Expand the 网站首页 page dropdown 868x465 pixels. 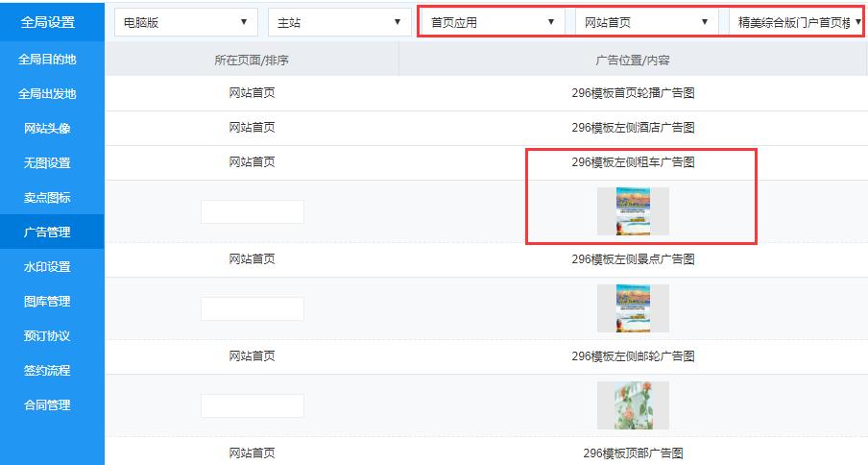click(x=646, y=22)
